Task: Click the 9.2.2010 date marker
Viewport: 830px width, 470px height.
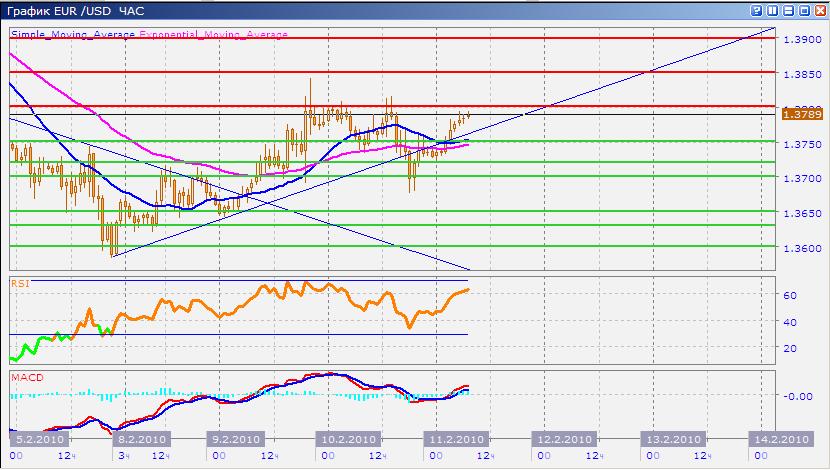Action: (235, 439)
